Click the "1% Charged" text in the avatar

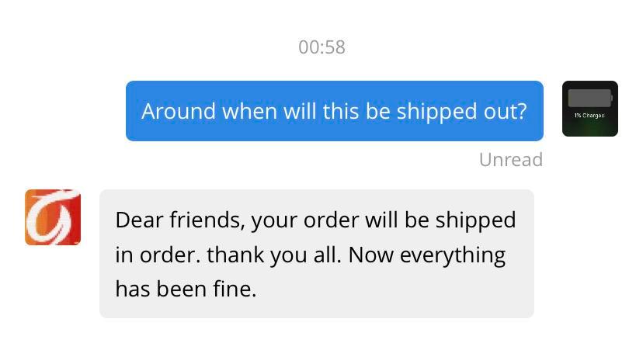coord(589,116)
